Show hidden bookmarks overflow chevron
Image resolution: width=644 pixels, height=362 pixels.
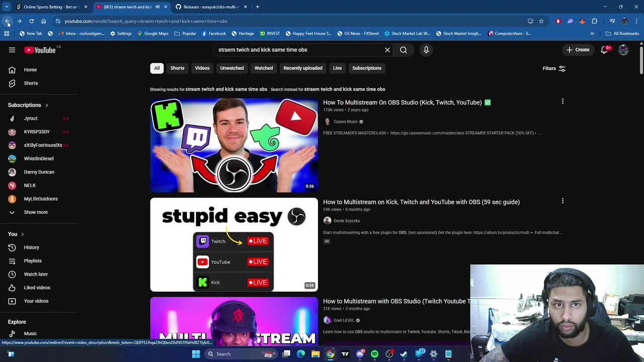592,34
